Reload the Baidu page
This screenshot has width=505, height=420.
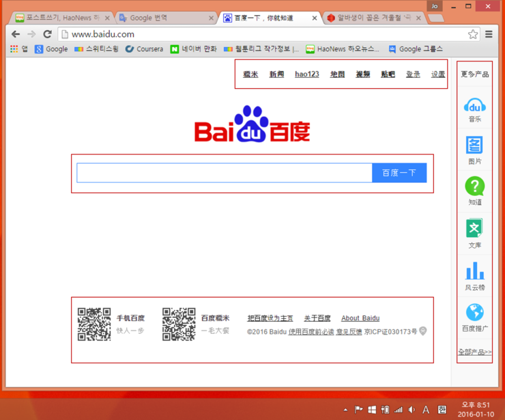(48, 34)
